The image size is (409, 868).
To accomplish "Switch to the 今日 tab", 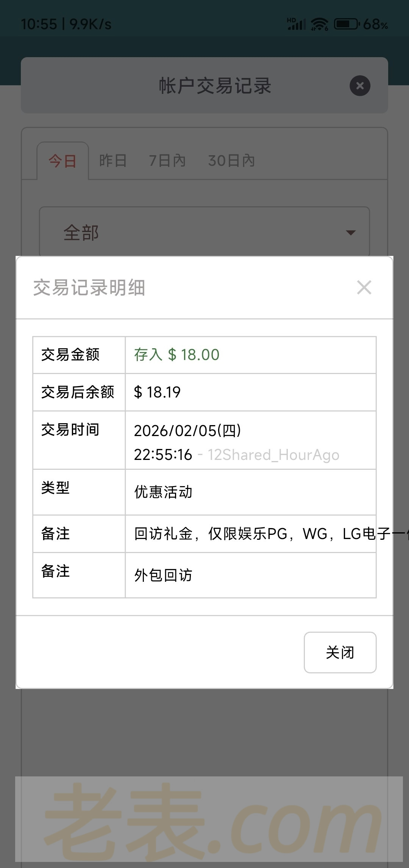I will coord(62,161).
